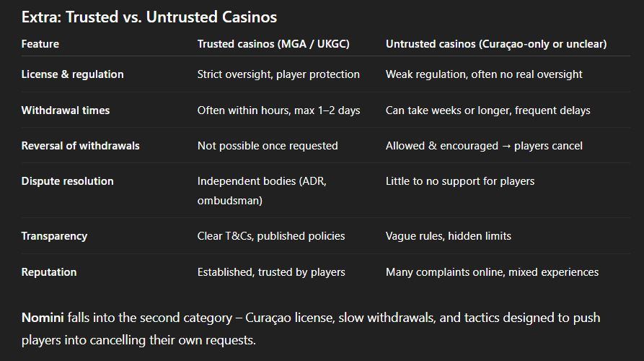Click the 'Withdrawal times' row label
Screen dimensions: 644x361
[66, 110]
